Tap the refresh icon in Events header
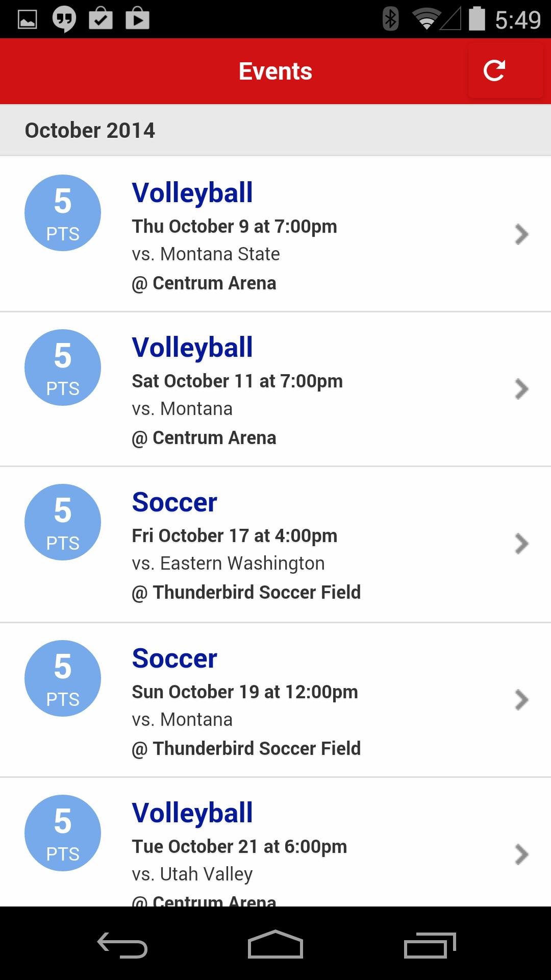The height and width of the screenshot is (980, 551). [x=494, y=71]
